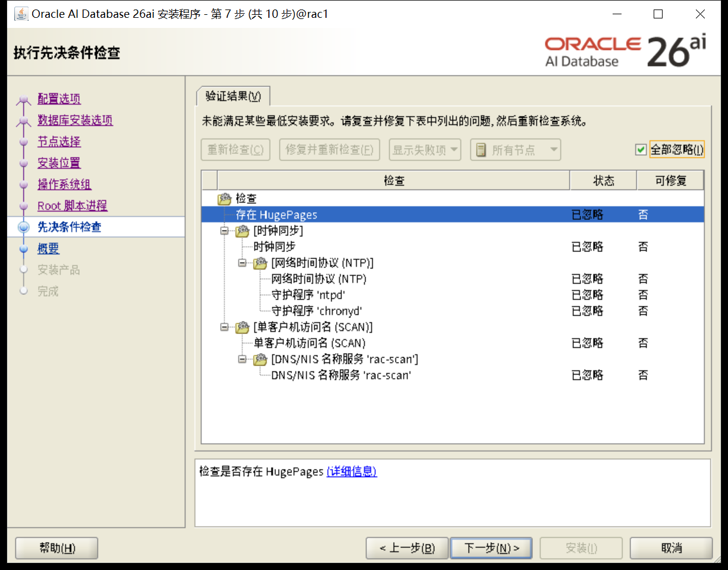Select the 守护程序 'chronyd' row
The image size is (728, 570).
pyautogui.click(x=453, y=311)
